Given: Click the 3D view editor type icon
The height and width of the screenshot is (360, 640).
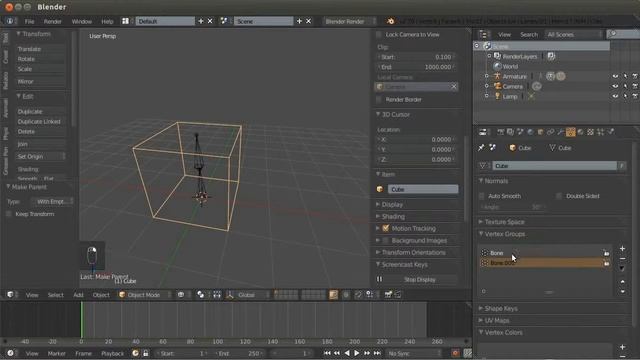Looking at the screenshot, I should pyautogui.click(x=10, y=295).
